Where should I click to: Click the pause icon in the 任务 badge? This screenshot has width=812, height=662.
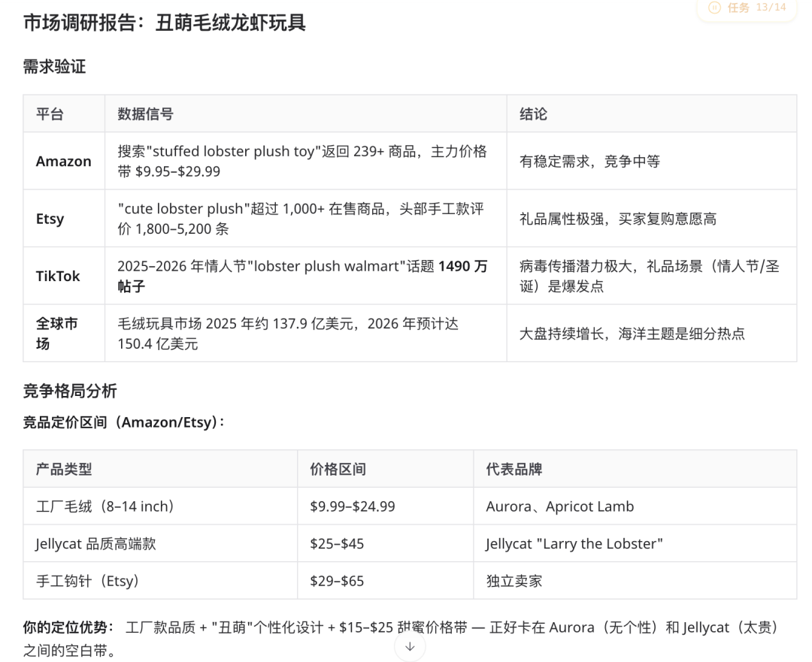click(x=713, y=9)
